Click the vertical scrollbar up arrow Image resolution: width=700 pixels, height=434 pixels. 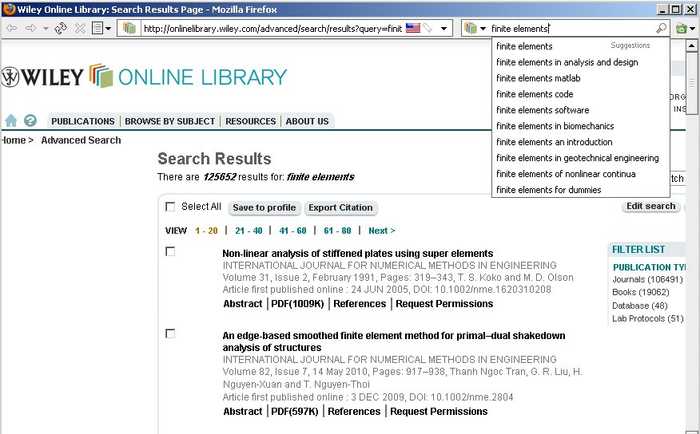(x=691, y=45)
